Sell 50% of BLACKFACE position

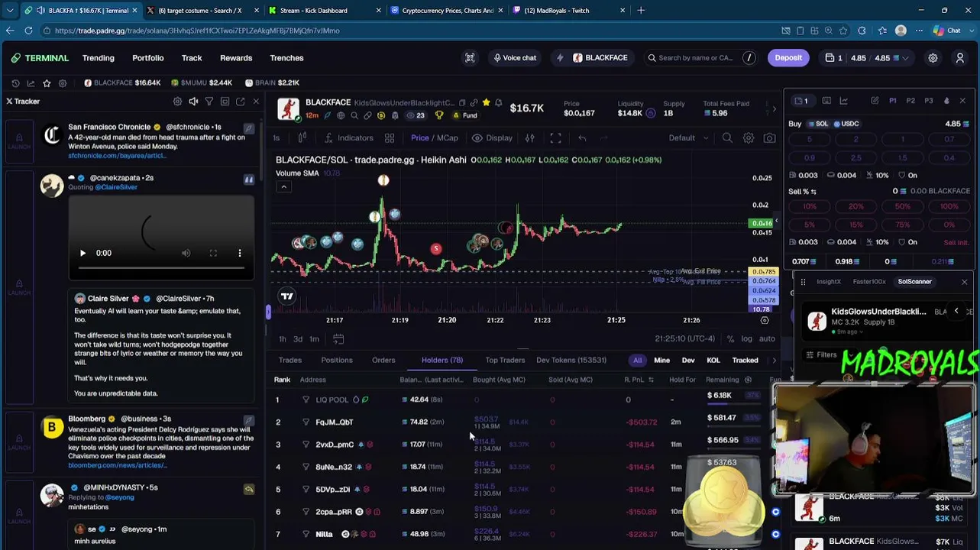pyautogui.click(x=903, y=207)
